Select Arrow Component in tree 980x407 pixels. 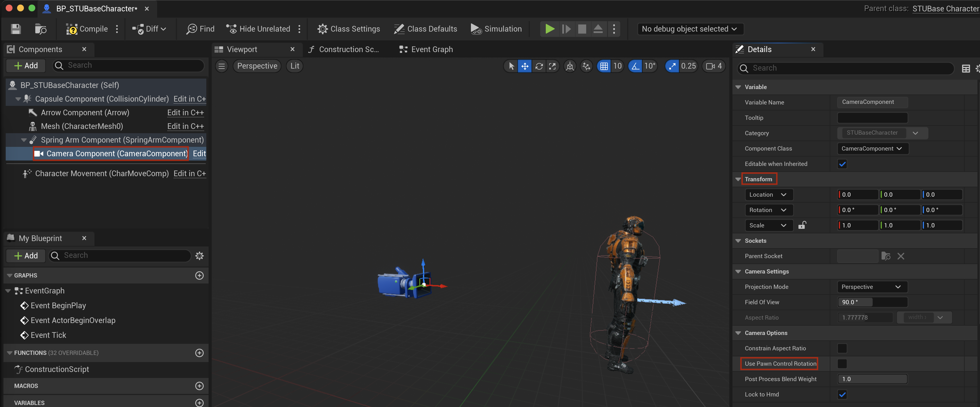[85, 113]
